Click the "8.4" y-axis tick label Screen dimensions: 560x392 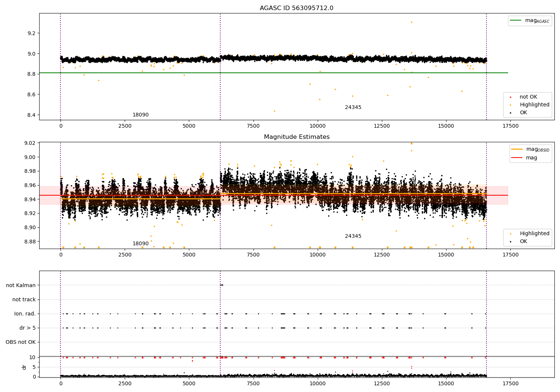[31, 115]
